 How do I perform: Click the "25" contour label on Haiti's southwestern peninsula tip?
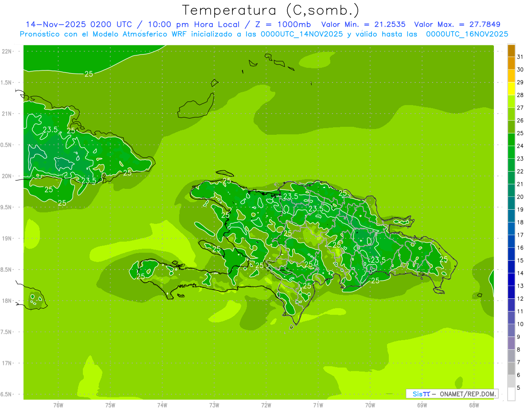pos(141,277)
